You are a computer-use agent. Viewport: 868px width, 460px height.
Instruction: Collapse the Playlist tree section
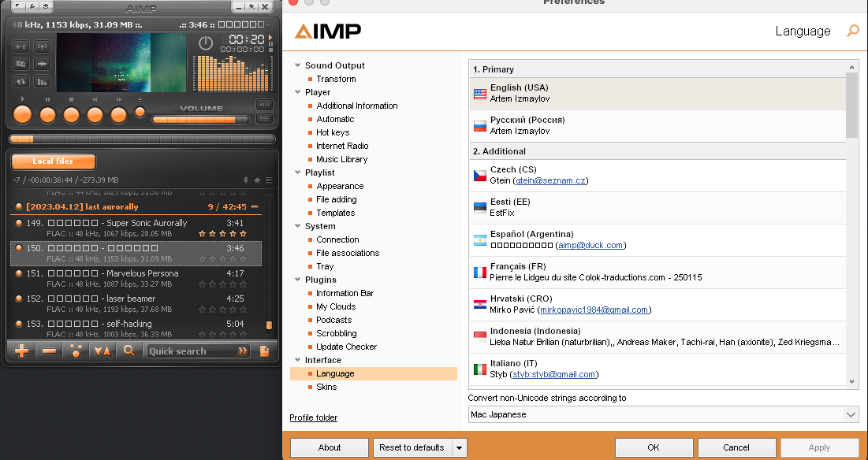(298, 172)
